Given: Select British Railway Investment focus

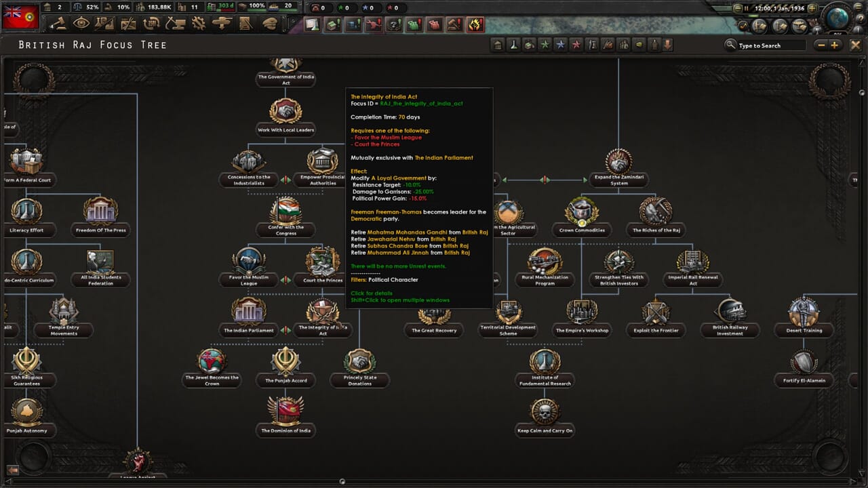Looking at the screenshot, I should (x=730, y=317).
